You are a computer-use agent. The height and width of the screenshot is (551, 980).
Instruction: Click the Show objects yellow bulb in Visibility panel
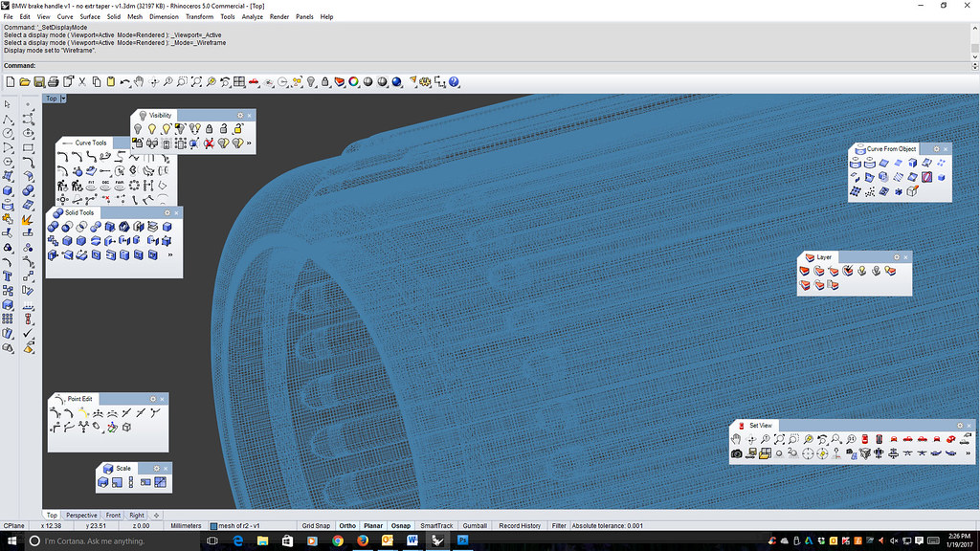(x=152, y=129)
